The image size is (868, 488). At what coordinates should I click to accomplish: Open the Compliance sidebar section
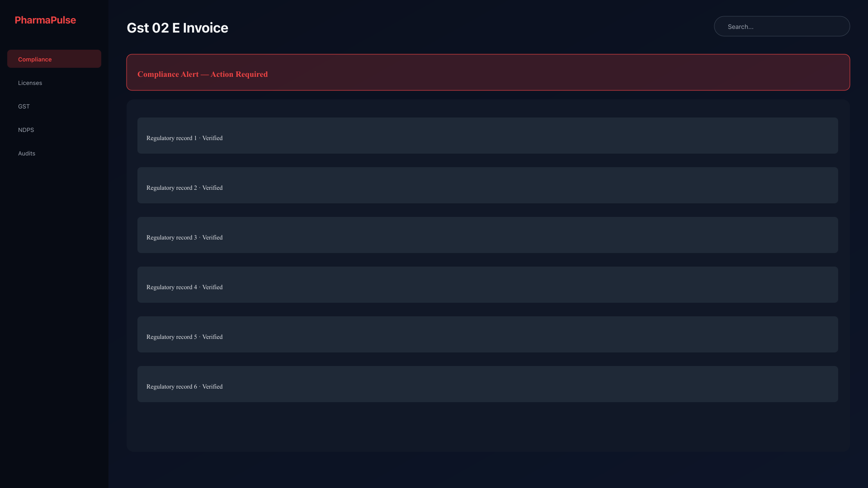pos(54,59)
